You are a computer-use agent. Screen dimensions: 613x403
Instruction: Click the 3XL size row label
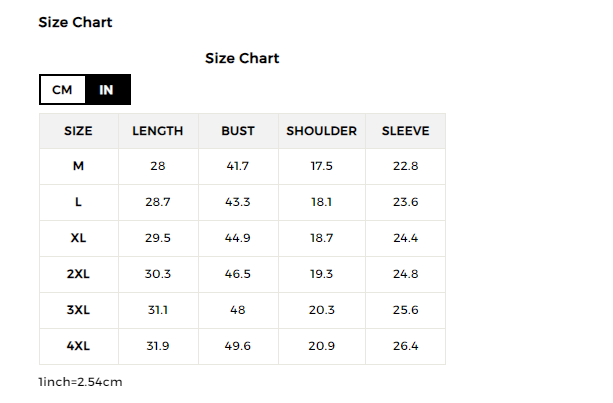[x=78, y=310]
